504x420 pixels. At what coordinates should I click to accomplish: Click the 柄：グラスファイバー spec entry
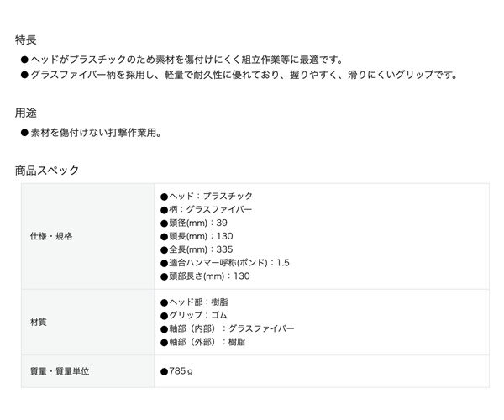pos(206,209)
